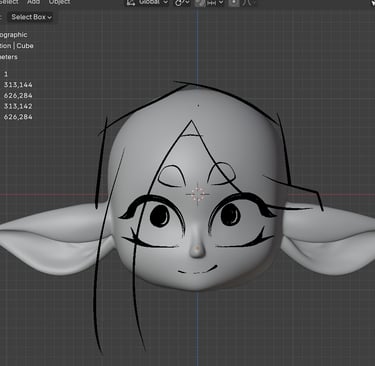Click the Cube object name overlay text
The height and width of the screenshot is (366, 375).
tap(25, 46)
